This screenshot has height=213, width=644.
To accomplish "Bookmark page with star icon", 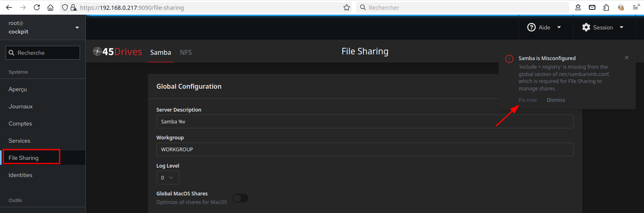I will tap(347, 7).
